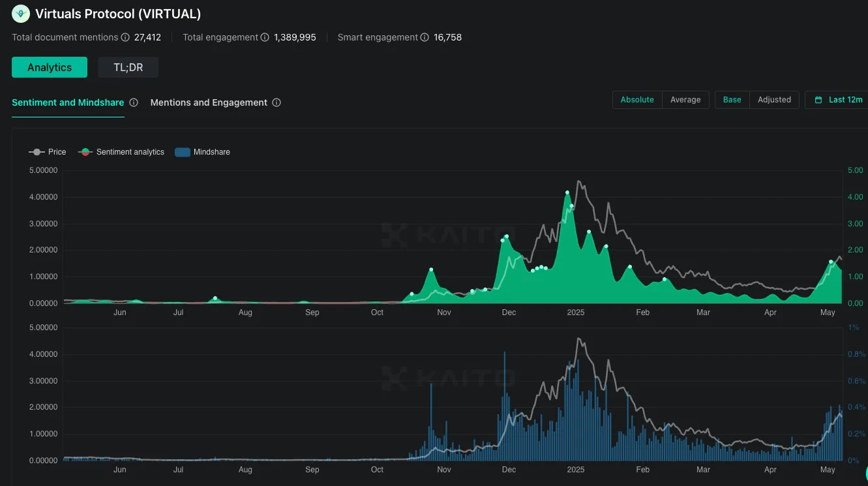Click info icon beside Sentiment and Mindshare tab
Image resolution: width=868 pixels, height=486 pixels.
[134, 102]
